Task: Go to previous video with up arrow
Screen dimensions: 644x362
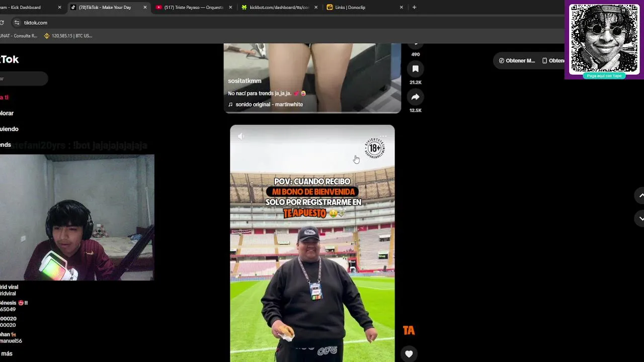Action: pos(641,196)
